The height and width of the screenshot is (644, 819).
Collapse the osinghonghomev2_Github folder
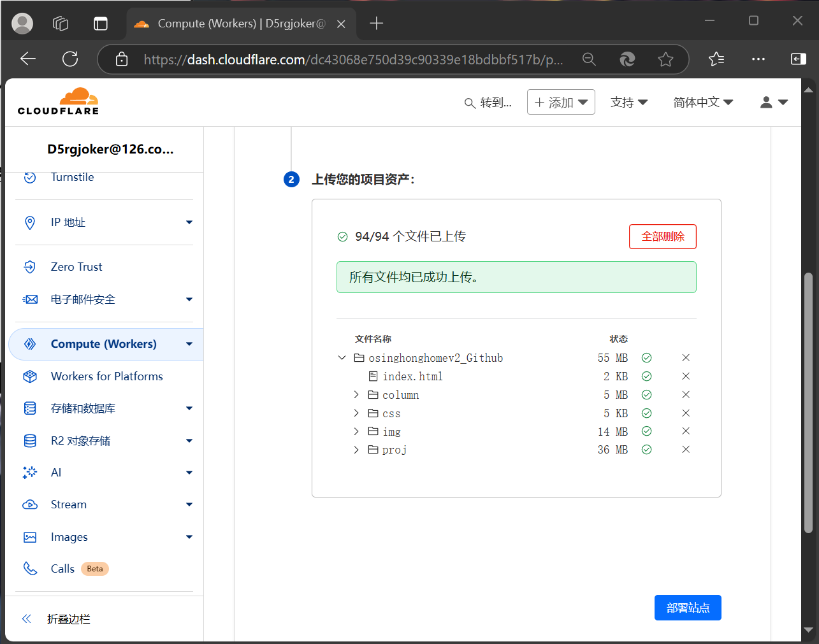[x=342, y=358]
